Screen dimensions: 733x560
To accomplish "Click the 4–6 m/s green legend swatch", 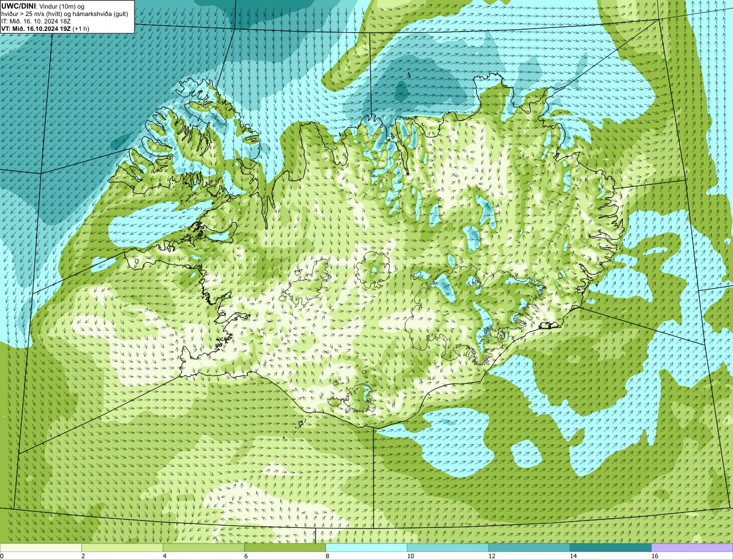I will pos(203,547).
